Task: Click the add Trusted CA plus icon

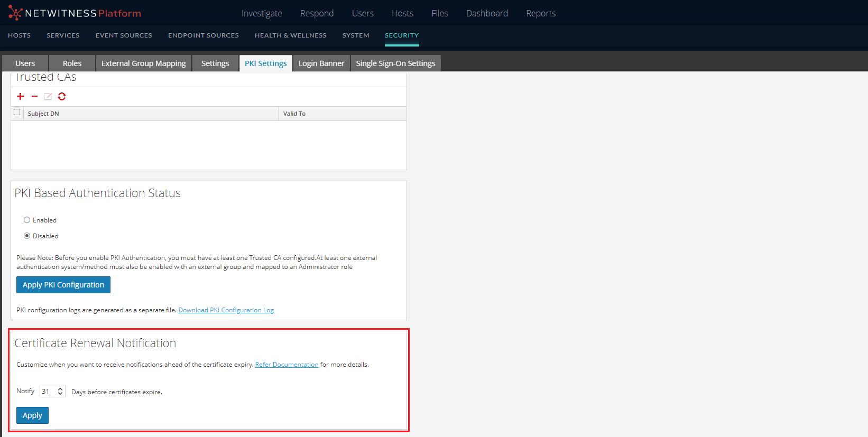Action: click(21, 96)
